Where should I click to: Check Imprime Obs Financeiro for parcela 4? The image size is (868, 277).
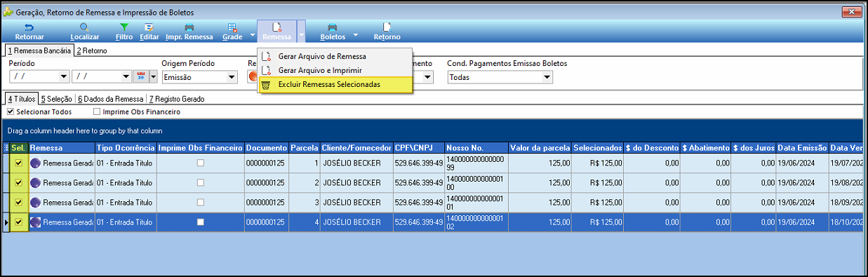(200, 222)
